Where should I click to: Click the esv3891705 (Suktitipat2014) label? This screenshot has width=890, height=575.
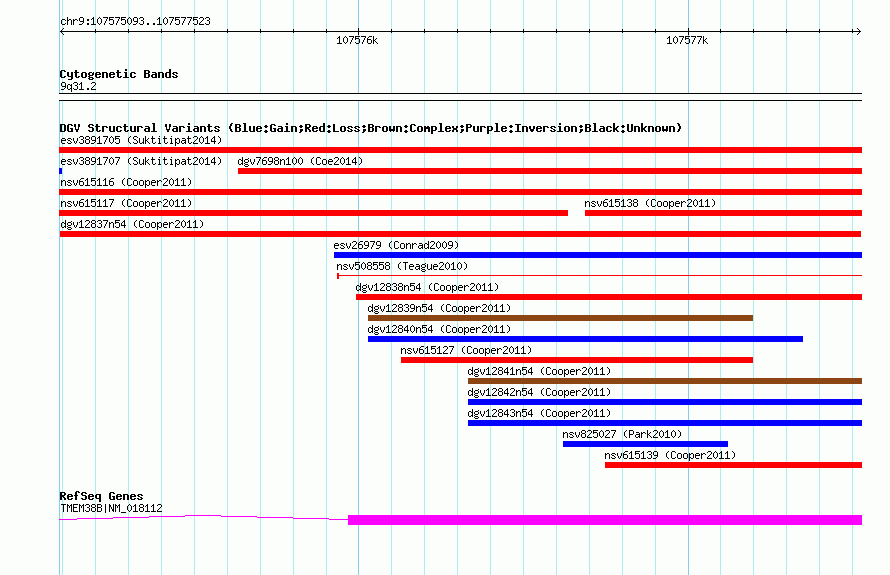[x=141, y=140]
